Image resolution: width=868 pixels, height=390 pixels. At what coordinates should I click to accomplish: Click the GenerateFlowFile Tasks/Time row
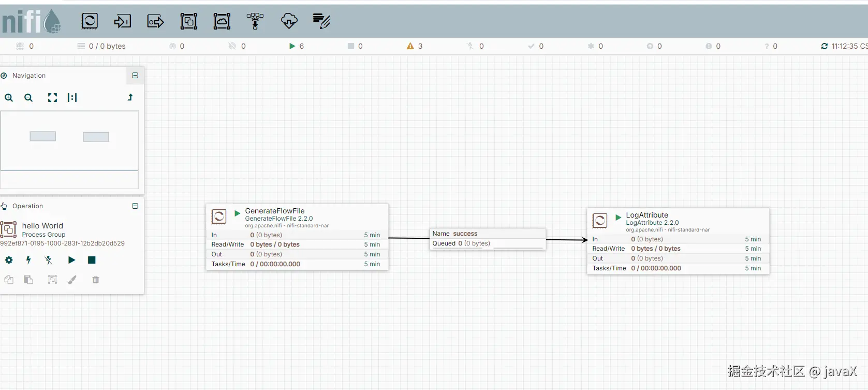tap(297, 264)
